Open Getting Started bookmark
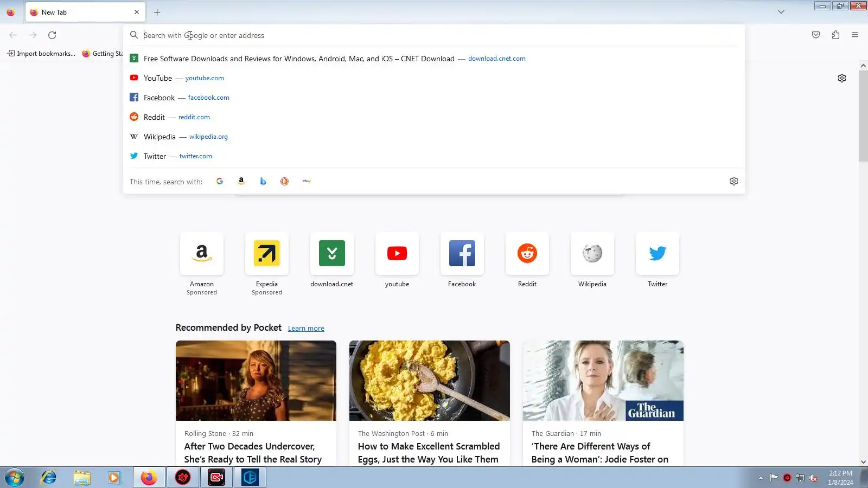 (x=103, y=54)
